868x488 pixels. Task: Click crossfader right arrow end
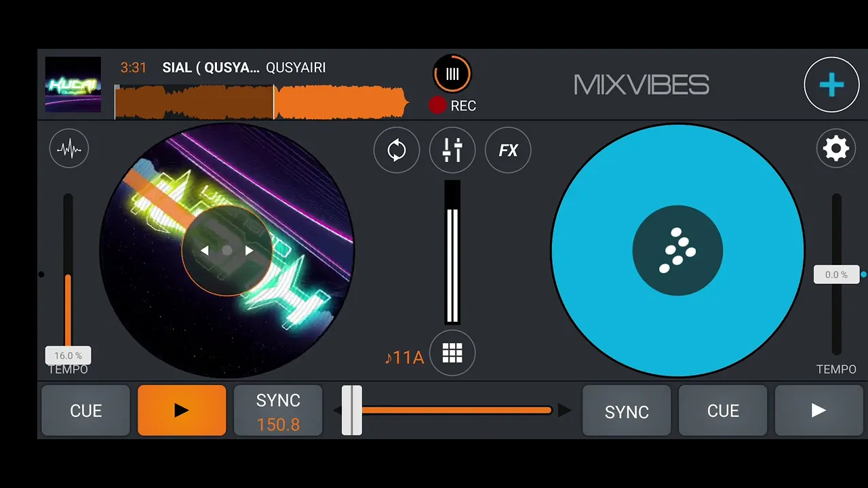[564, 410]
